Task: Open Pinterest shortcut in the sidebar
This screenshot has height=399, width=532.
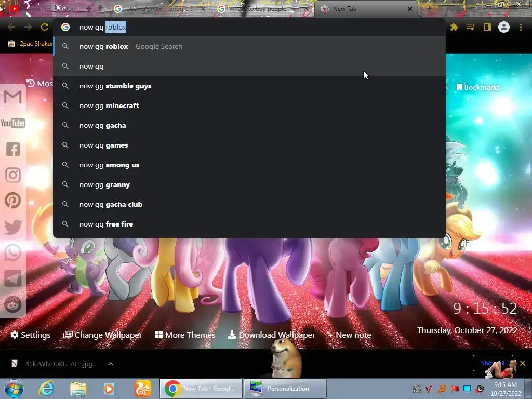Action: pos(13,201)
